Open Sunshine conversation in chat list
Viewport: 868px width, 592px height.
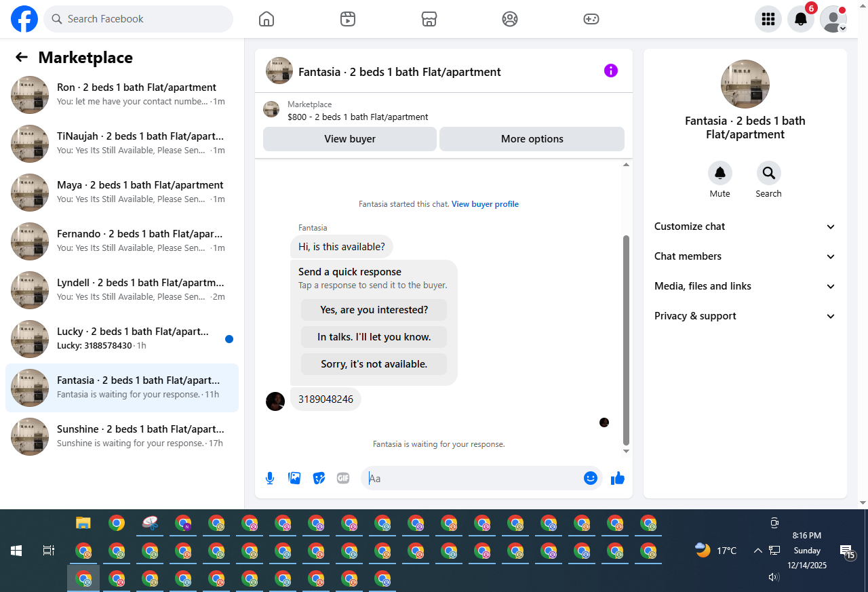pos(122,437)
